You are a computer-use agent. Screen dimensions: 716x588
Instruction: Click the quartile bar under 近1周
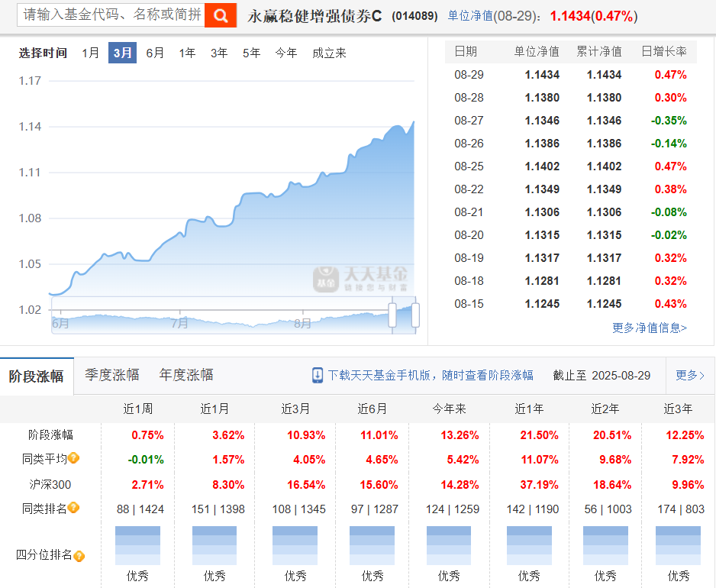tap(137, 545)
